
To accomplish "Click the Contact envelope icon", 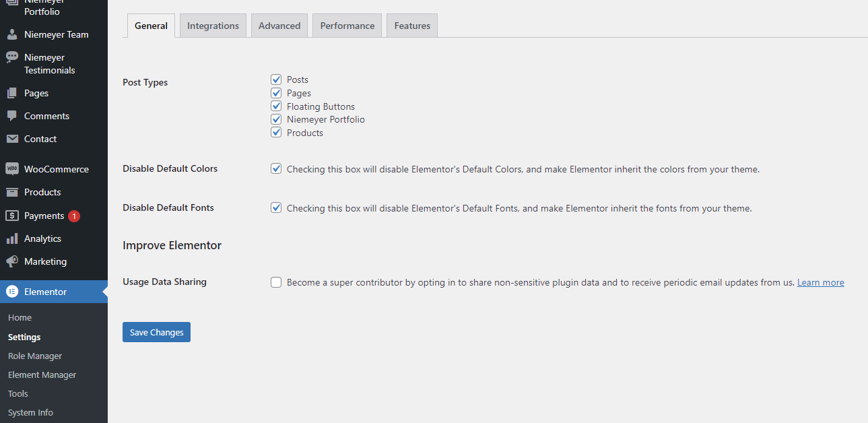I will pyautogui.click(x=12, y=139).
